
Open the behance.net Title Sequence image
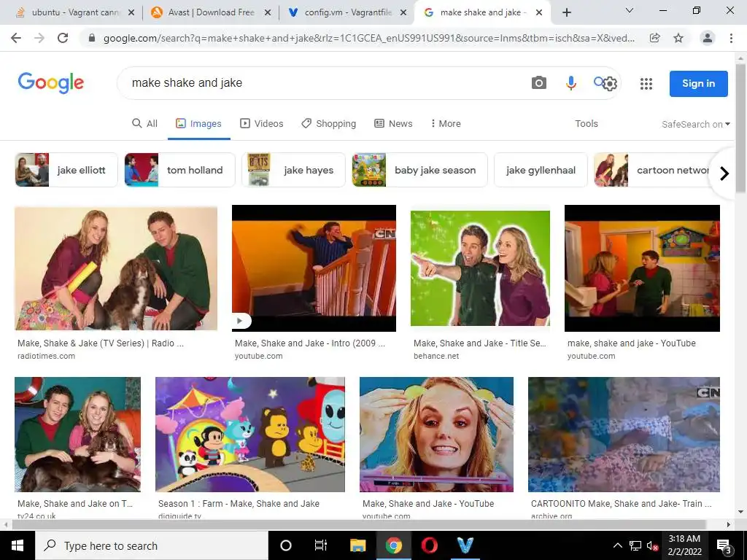pos(480,268)
